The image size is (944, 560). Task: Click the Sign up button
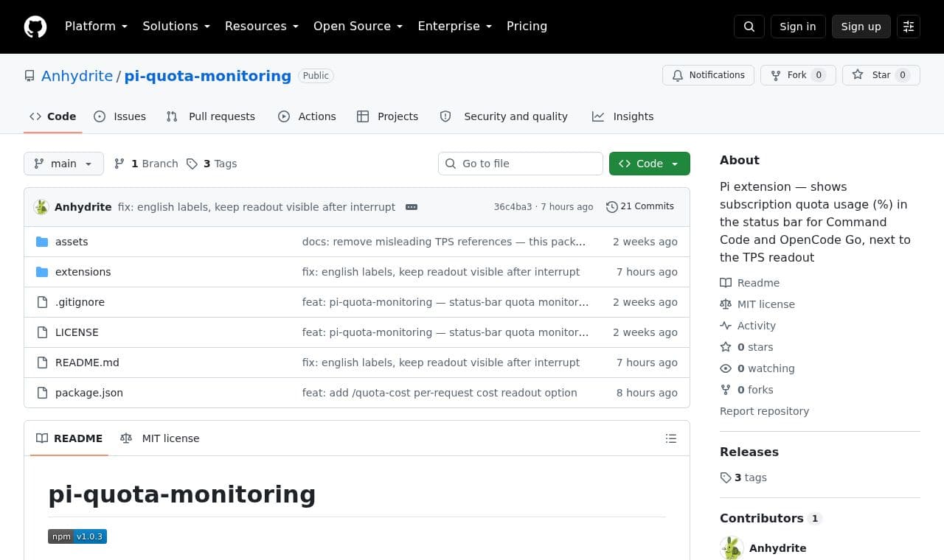[861, 27]
